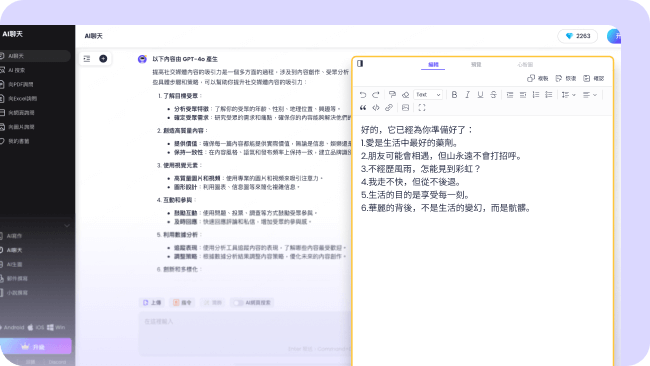Click the 指令 prompt button
This screenshot has height=366, width=650.
point(182,303)
